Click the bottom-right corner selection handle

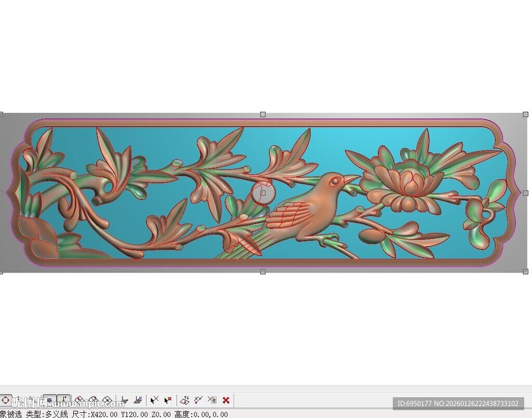click(526, 271)
